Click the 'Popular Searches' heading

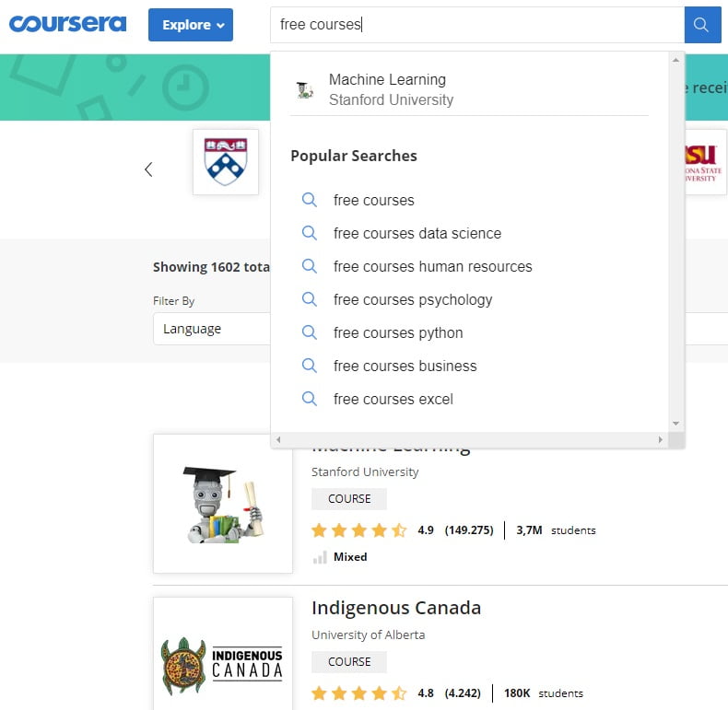pos(354,156)
